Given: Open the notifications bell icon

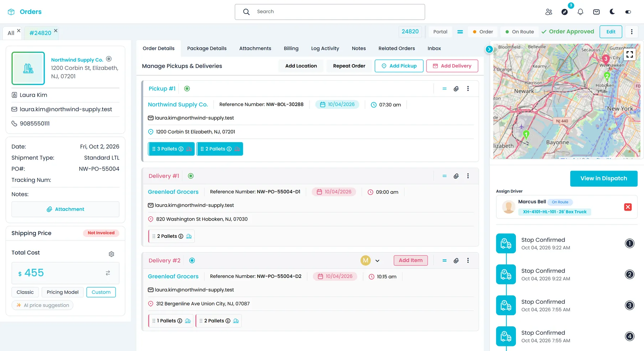Looking at the screenshot, I should point(580,12).
